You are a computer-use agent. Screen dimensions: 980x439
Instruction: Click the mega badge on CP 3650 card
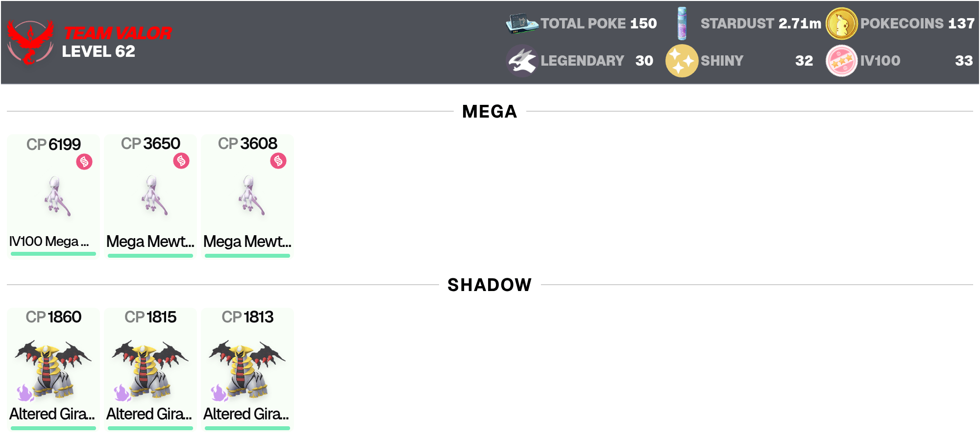click(x=181, y=161)
